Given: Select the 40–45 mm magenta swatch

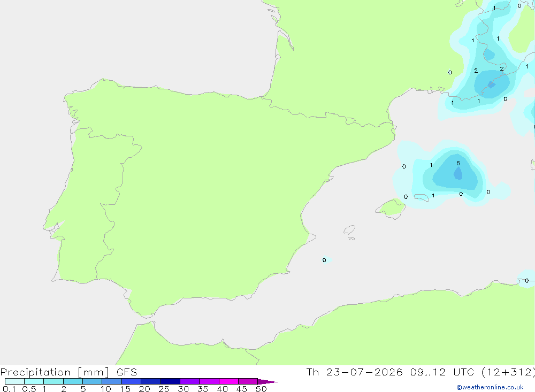Looking at the screenshot, I should pos(228,381).
